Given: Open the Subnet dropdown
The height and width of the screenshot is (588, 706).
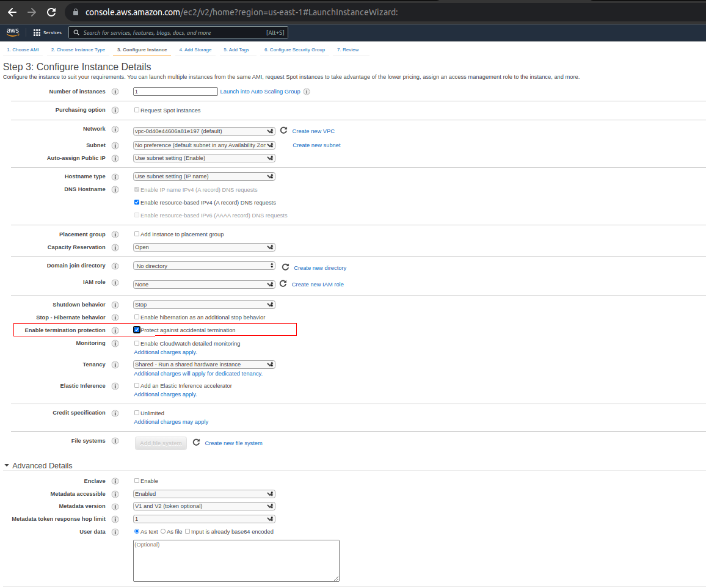Looking at the screenshot, I should pyautogui.click(x=204, y=145).
